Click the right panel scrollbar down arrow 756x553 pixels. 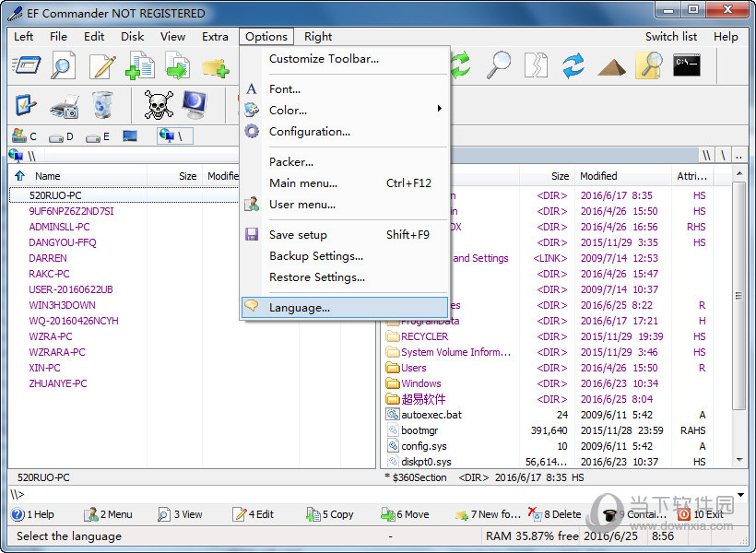click(739, 461)
